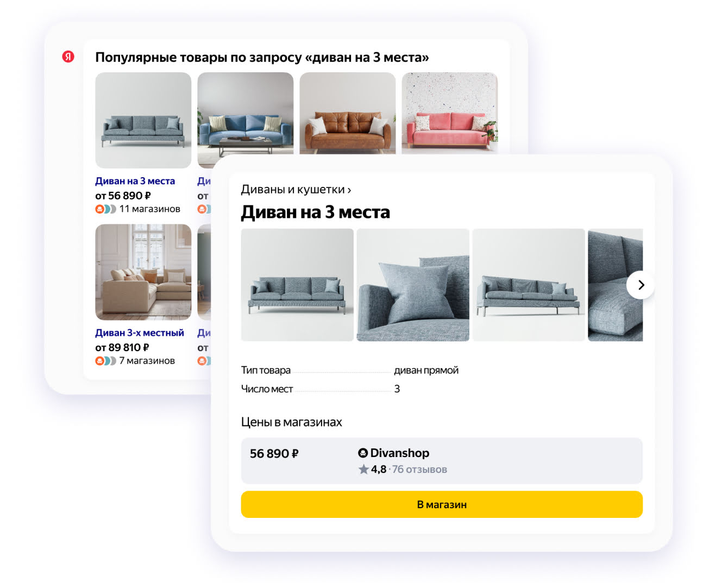Select the beige corner sofa thumbnail
The height and width of the screenshot is (588, 703).
(x=143, y=272)
